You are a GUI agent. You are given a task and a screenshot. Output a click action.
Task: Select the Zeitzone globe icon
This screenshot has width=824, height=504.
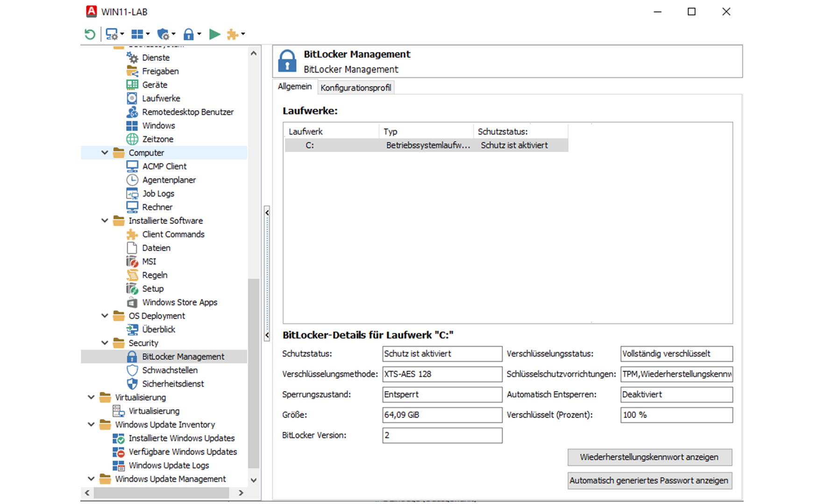(x=133, y=139)
